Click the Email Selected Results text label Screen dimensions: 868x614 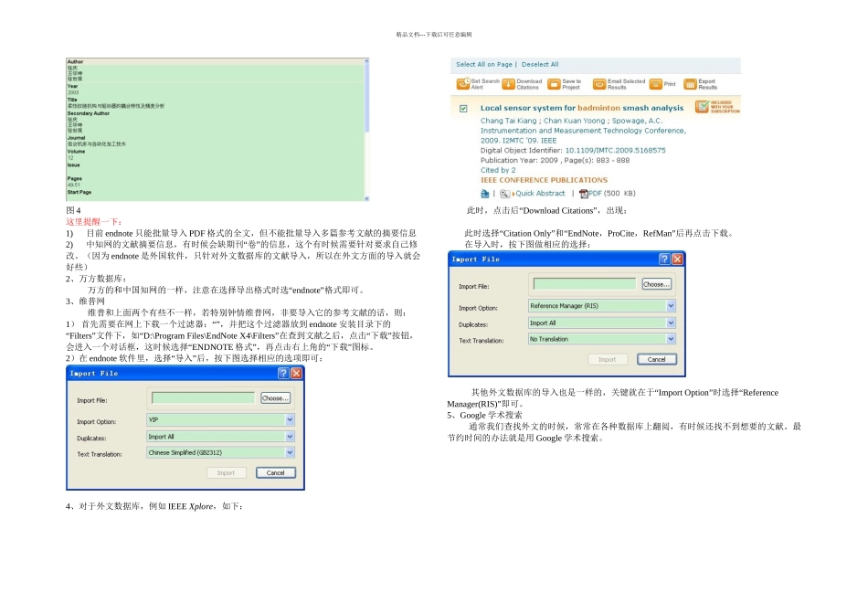626,84
